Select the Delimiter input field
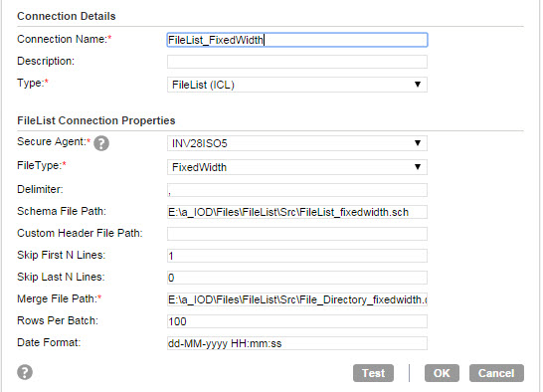The image size is (543, 392). (297, 190)
